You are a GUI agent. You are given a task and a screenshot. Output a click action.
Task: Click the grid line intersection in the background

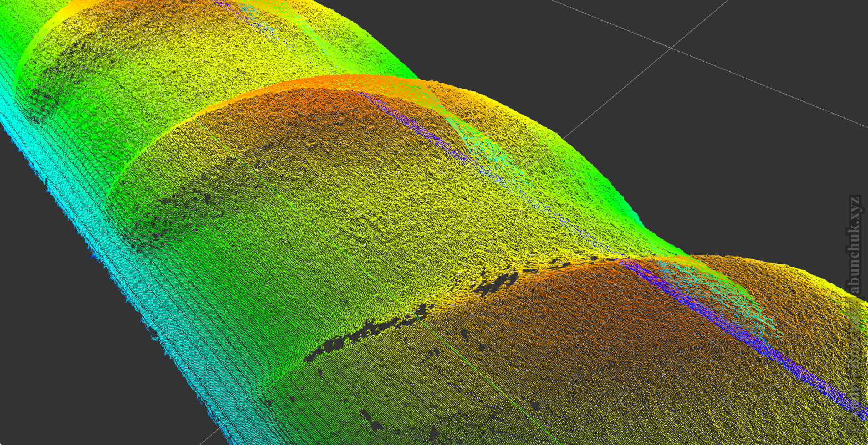point(671,48)
